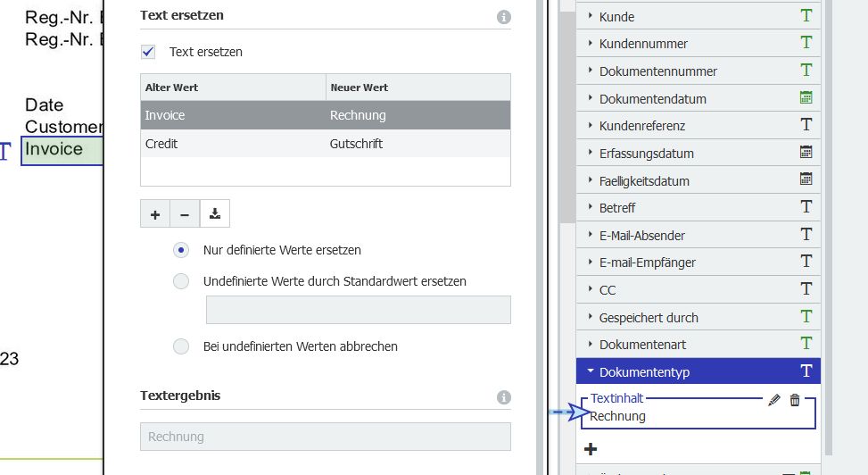The height and width of the screenshot is (475, 868).
Task: Collapse the Dokumententyp field
Action: coord(591,371)
